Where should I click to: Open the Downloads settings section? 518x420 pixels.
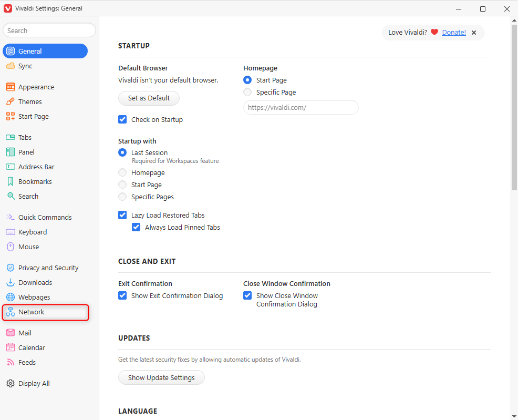click(45, 282)
